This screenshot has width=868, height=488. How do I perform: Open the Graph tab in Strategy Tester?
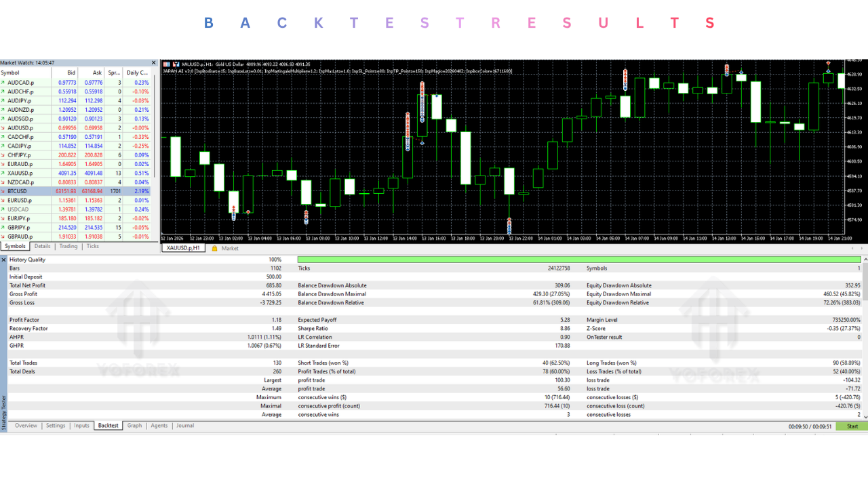[x=135, y=426]
